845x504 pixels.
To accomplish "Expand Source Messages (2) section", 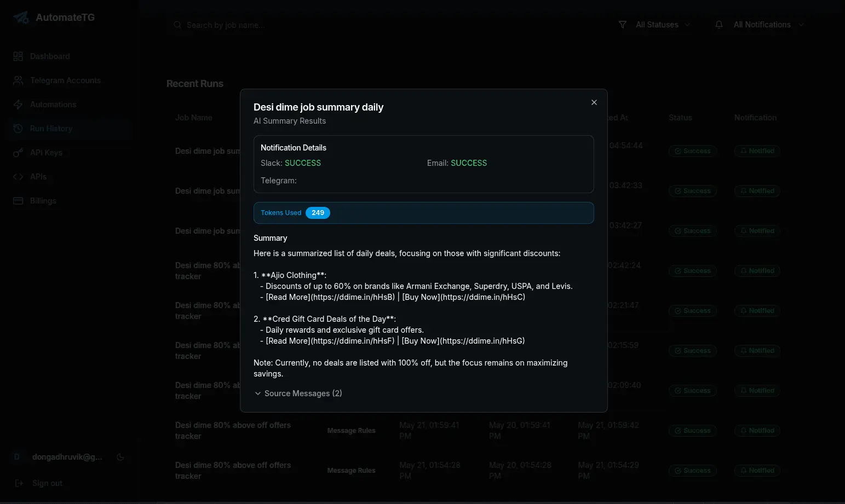I will (x=298, y=393).
